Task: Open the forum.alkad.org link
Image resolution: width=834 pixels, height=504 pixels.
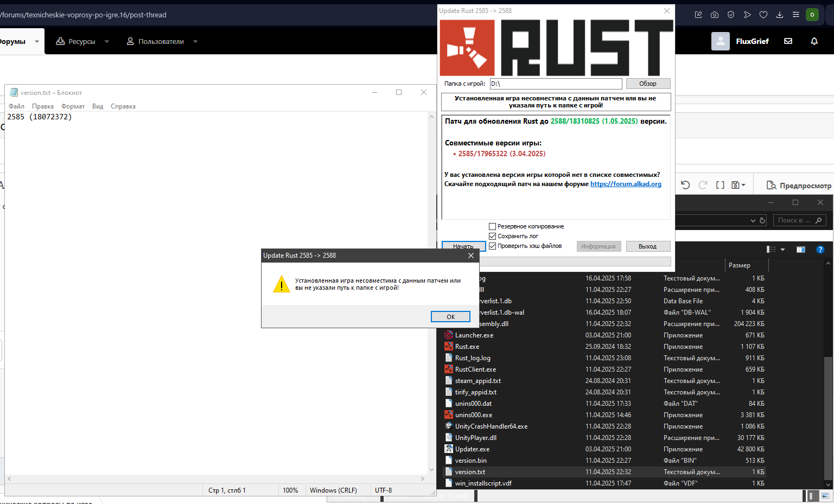Action: (626, 184)
